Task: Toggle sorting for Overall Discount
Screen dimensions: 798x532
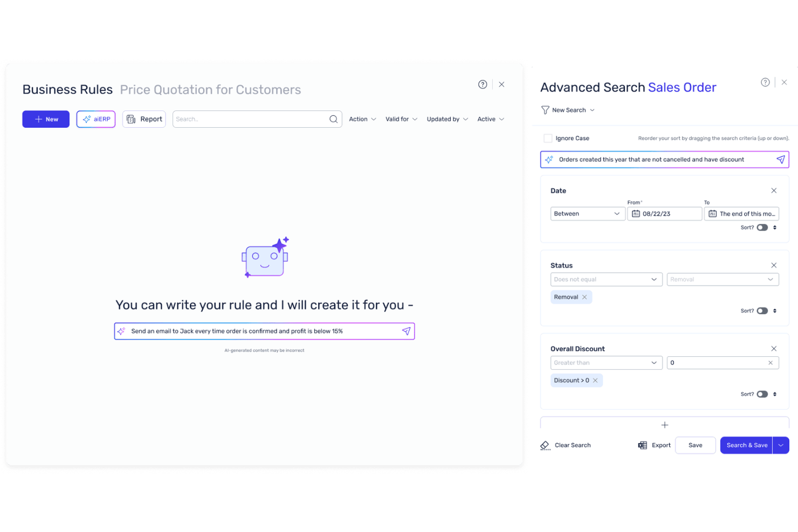Action: pos(762,393)
